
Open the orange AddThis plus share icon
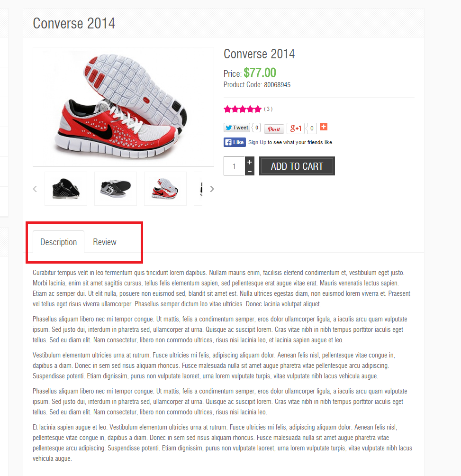(324, 127)
